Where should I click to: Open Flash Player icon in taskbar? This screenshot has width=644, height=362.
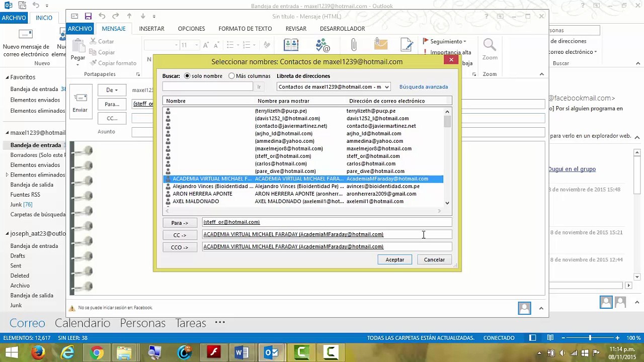(213, 352)
